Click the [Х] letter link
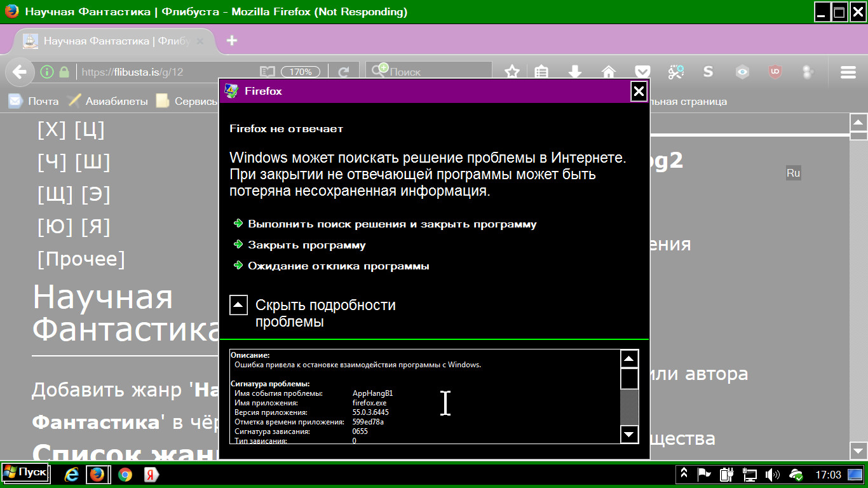 pyautogui.click(x=52, y=130)
